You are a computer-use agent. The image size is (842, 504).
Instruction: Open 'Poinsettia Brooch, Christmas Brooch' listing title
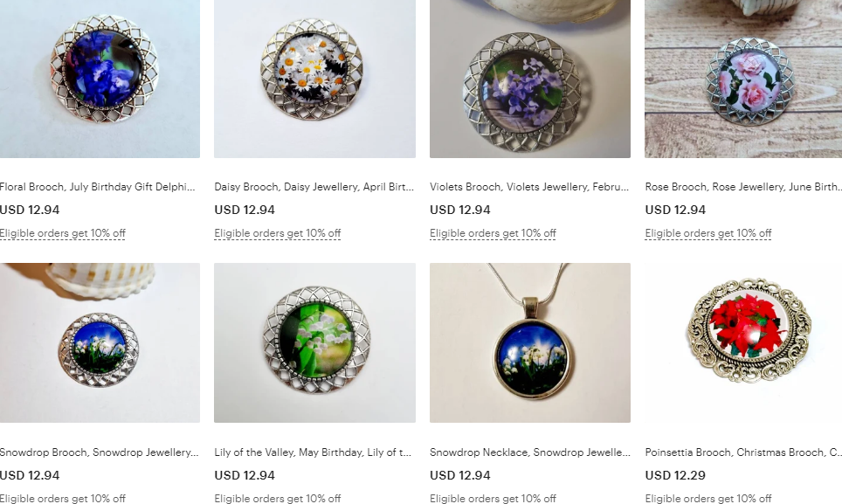point(743,452)
